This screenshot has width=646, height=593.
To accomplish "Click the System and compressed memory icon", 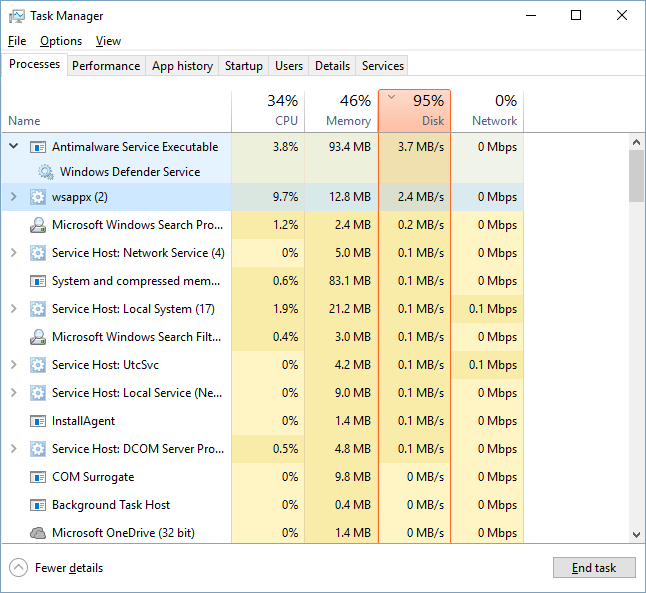I will point(38,281).
